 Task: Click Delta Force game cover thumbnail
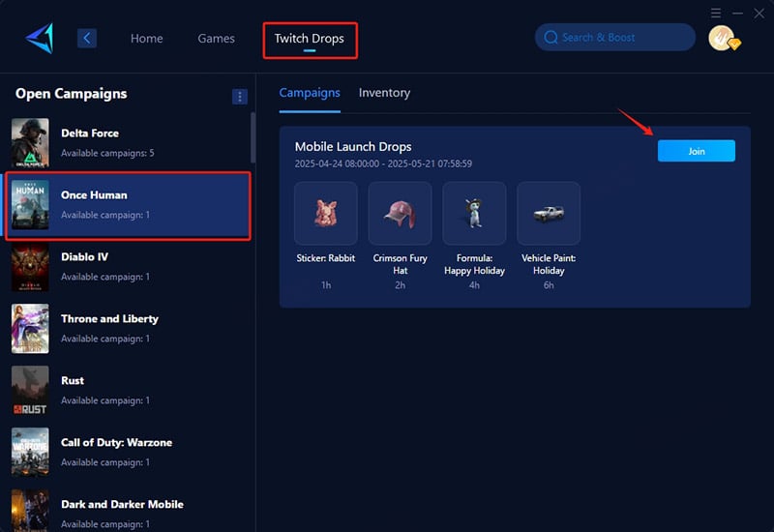coord(30,142)
